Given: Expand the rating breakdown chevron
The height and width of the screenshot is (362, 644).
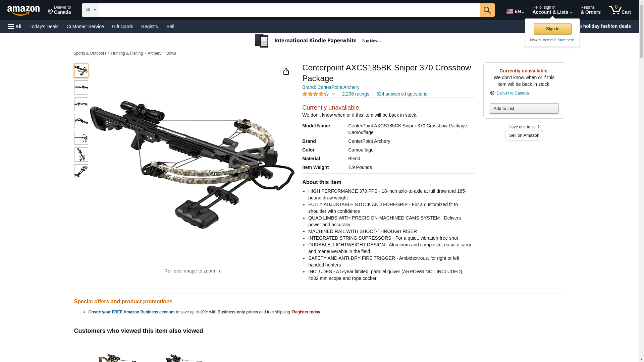Looking at the screenshot, I should coord(333,94).
